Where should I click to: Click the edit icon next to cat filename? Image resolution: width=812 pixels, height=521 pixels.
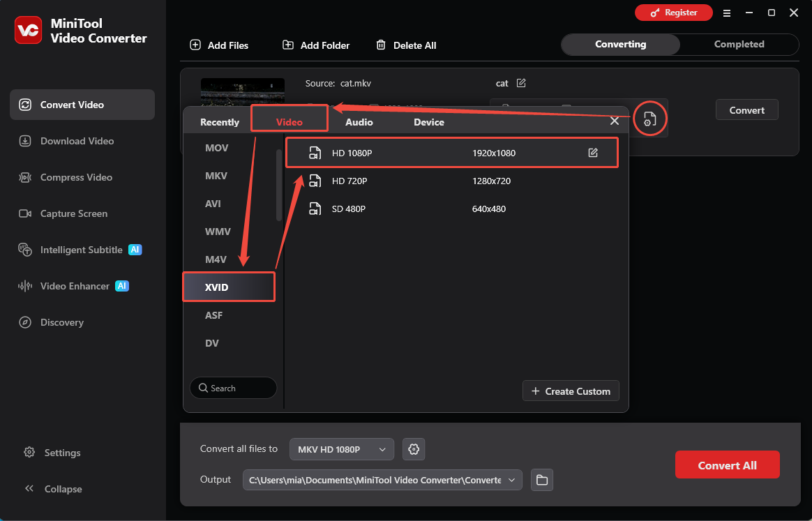[x=522, y=83]
